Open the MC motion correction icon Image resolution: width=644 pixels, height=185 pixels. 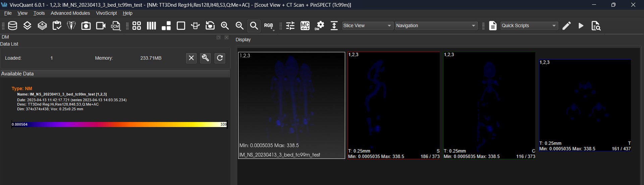tap(305, 26)
